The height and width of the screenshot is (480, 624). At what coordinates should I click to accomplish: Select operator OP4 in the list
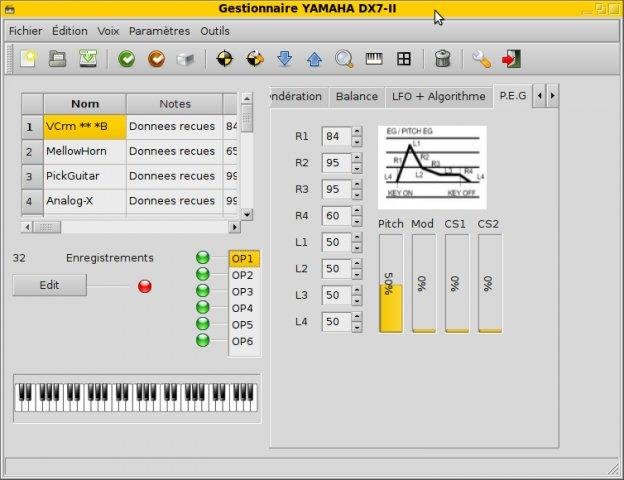point(244,308)
